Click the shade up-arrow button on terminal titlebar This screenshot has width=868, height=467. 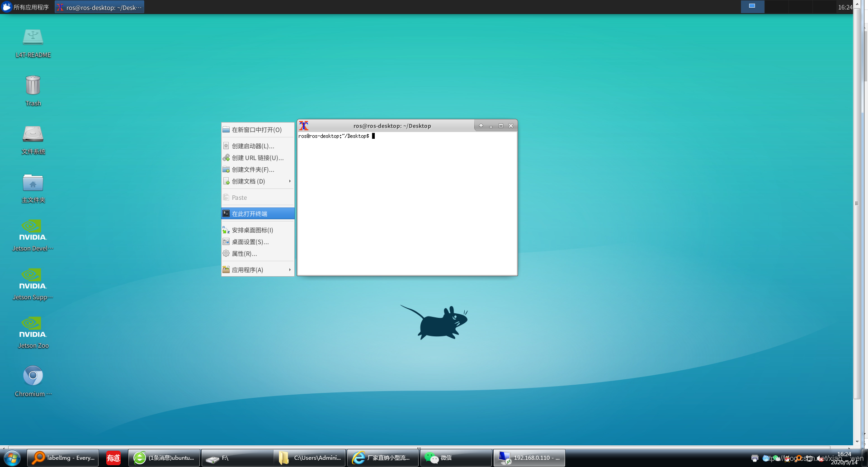coord(481,126)
